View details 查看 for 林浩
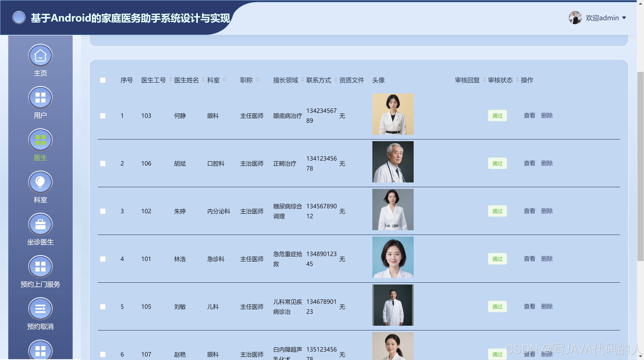 (529, 259)
